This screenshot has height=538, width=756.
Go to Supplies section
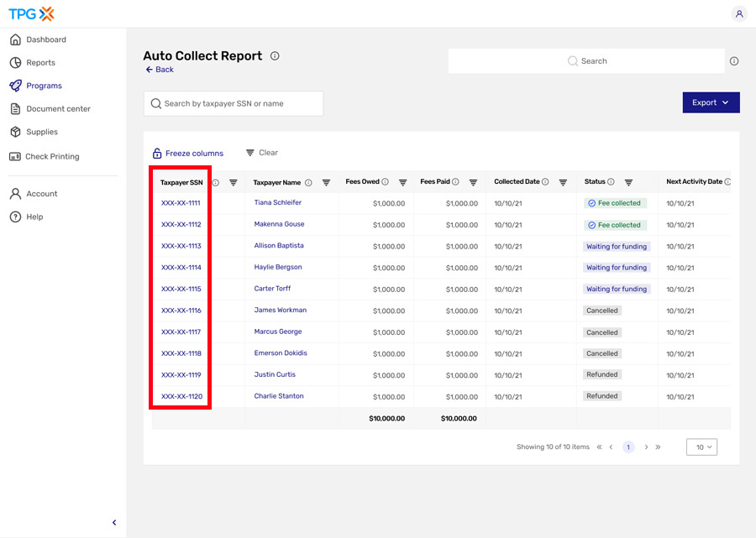[x=34, y=132]
